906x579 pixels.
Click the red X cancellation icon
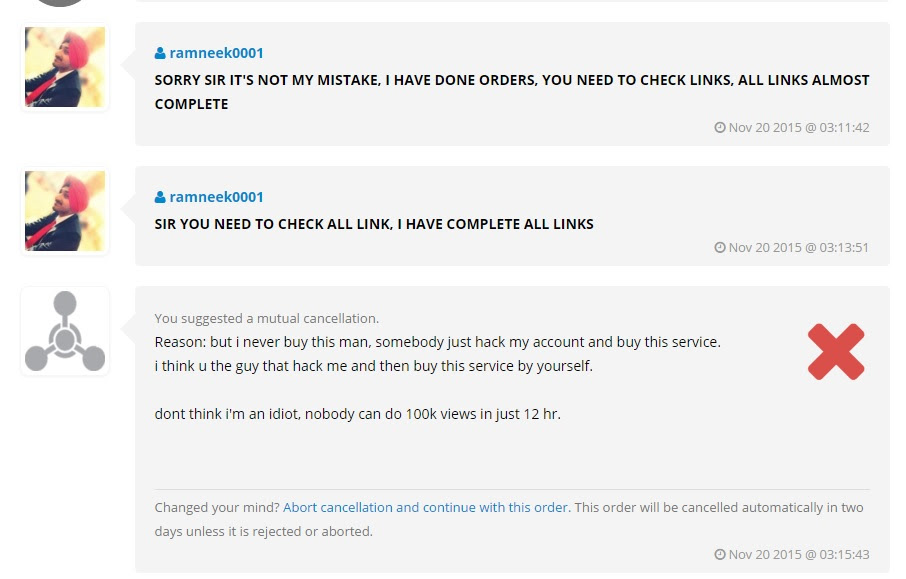[x=836, y=351]
